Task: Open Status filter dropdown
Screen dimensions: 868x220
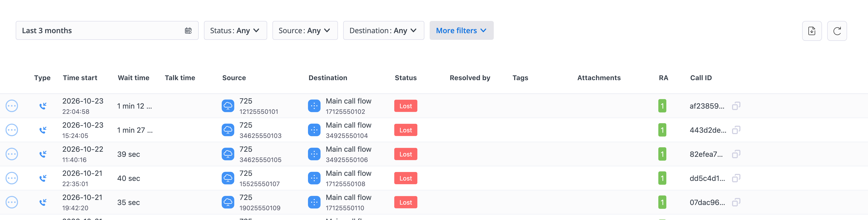Action: 235,31
